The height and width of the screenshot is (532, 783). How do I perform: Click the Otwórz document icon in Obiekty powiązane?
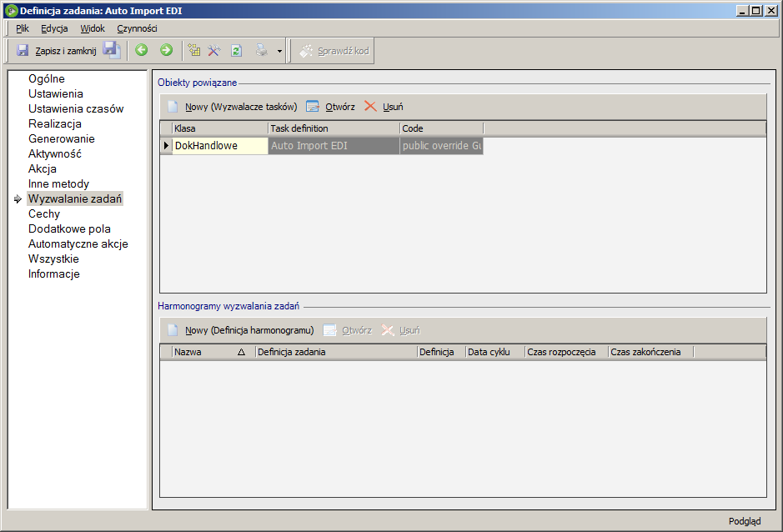[313, 107]
